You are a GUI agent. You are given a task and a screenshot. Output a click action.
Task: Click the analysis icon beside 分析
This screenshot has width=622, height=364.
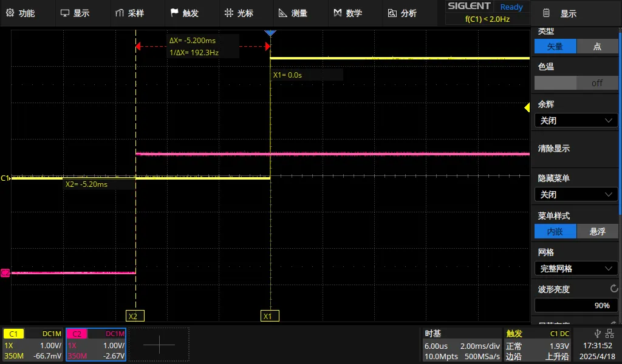[x=392, y=13]
